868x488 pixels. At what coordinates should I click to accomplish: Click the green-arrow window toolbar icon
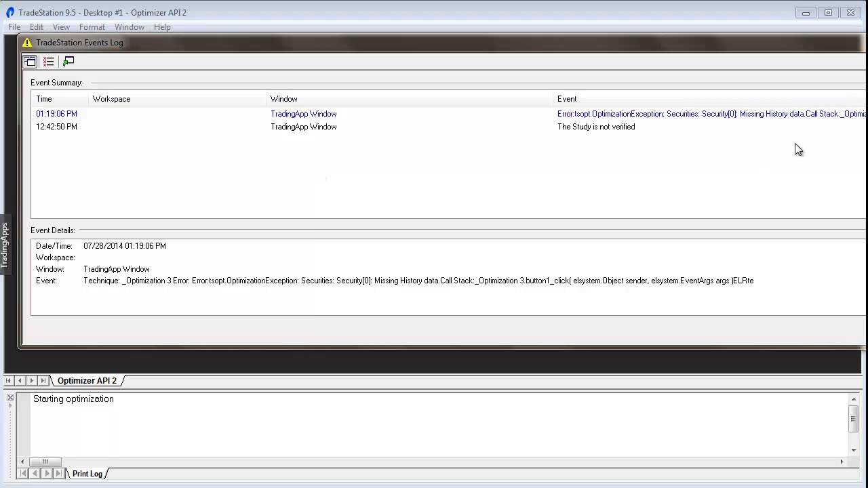tap(68, 62)
